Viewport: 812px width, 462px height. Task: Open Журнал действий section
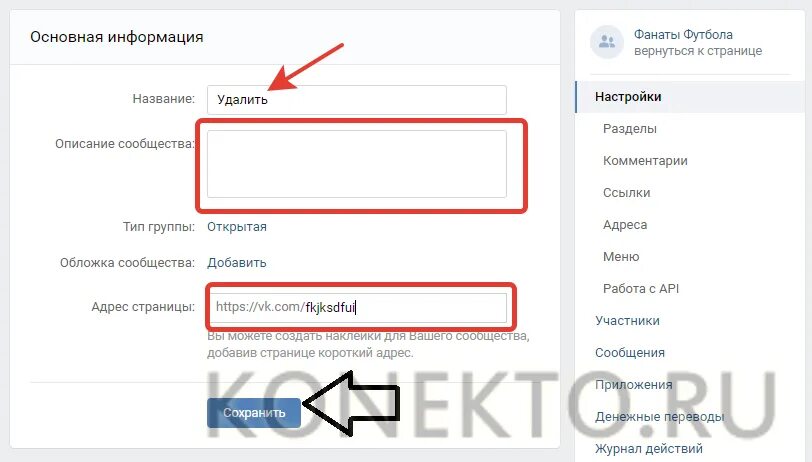(649, 449)
